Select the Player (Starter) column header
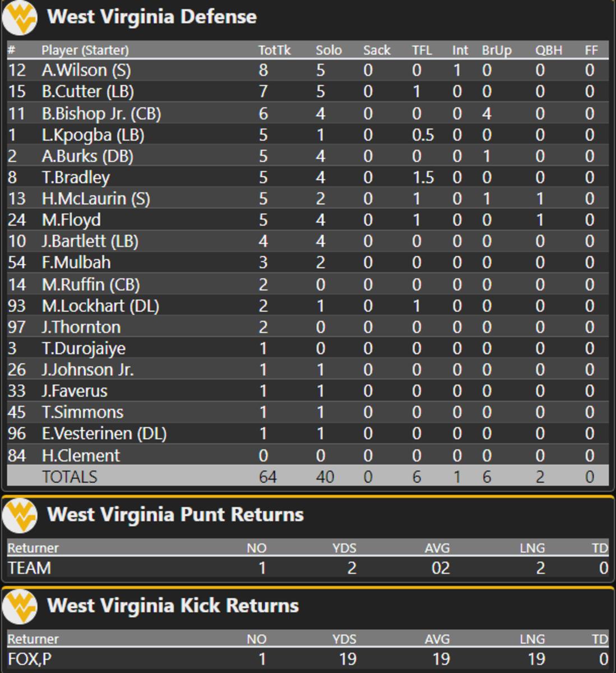This screenshot has height=673, width=616. (x=85, y=50)
